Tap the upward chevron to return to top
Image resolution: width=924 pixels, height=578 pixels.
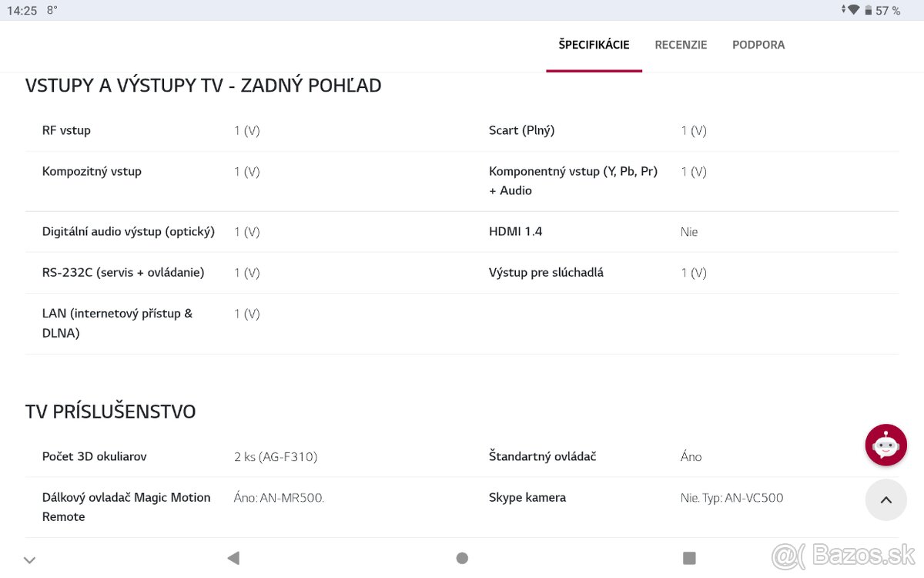tap(885, 500)
